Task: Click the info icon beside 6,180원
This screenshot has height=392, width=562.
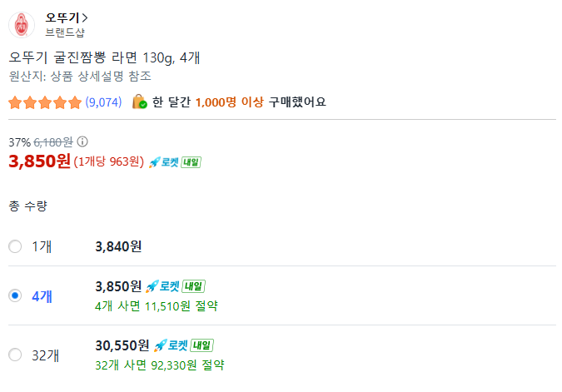Action: (82, 141)
